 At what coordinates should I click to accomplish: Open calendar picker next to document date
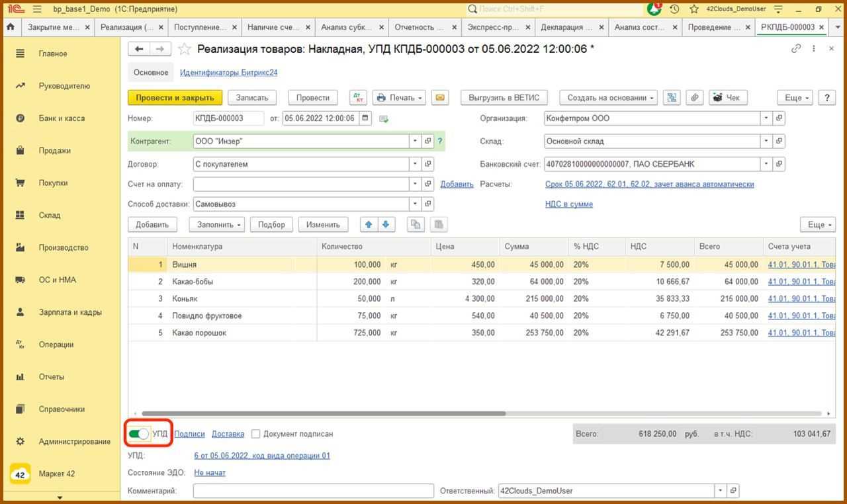coord(365,118)
